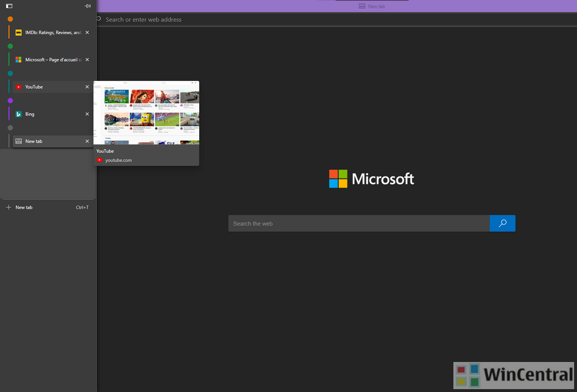
Task: Close the YouTube tab
Action: tap(87, 87)
